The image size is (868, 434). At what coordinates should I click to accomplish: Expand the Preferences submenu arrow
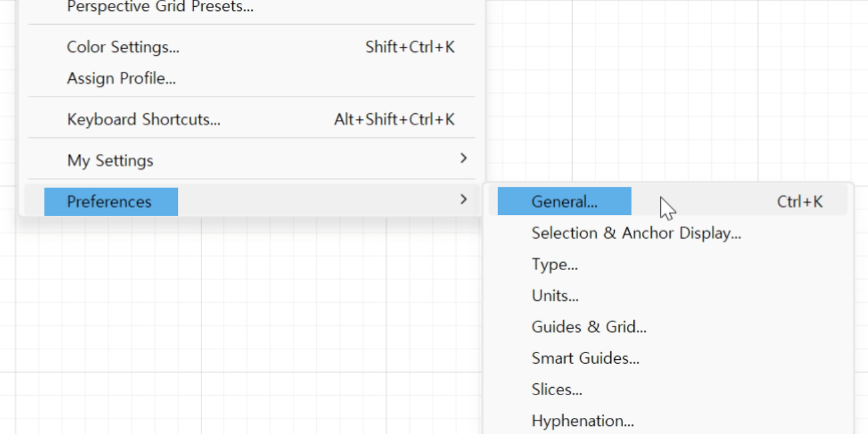(463, 200)
